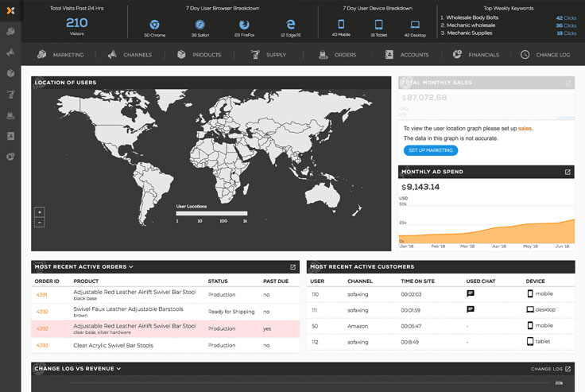Expand Most Recent Active Orders dropdown

(x=130, y=267)
